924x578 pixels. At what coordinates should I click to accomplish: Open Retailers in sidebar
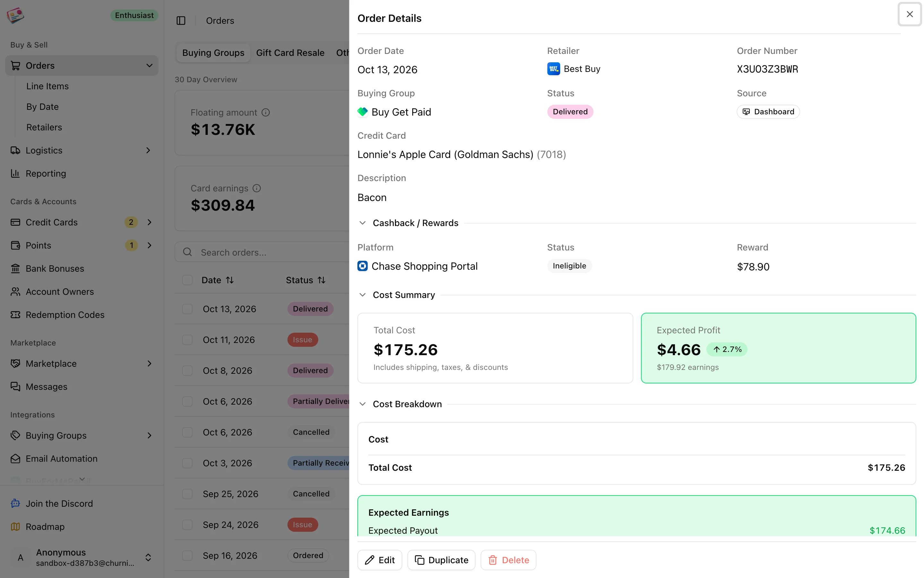coord(44,127)
